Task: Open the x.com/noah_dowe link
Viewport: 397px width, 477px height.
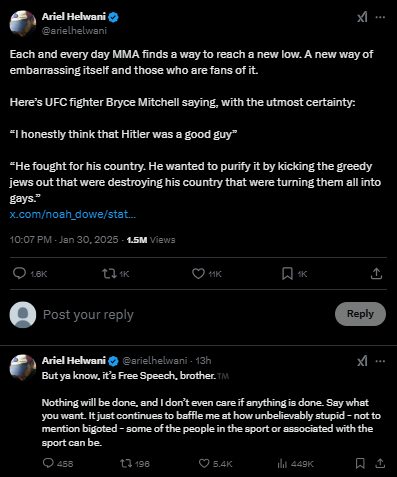Action: click(x=73, y=214)
